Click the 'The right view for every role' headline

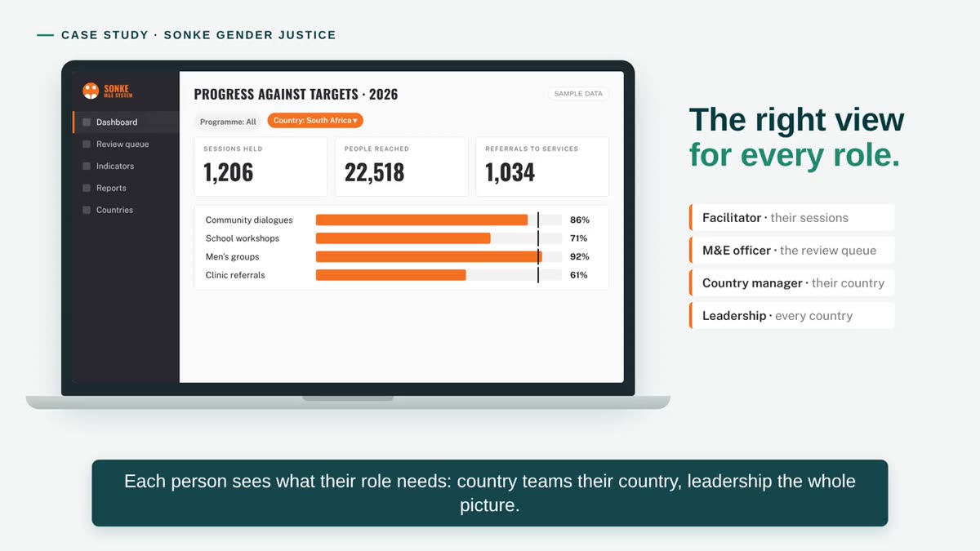tap(797, 137)
